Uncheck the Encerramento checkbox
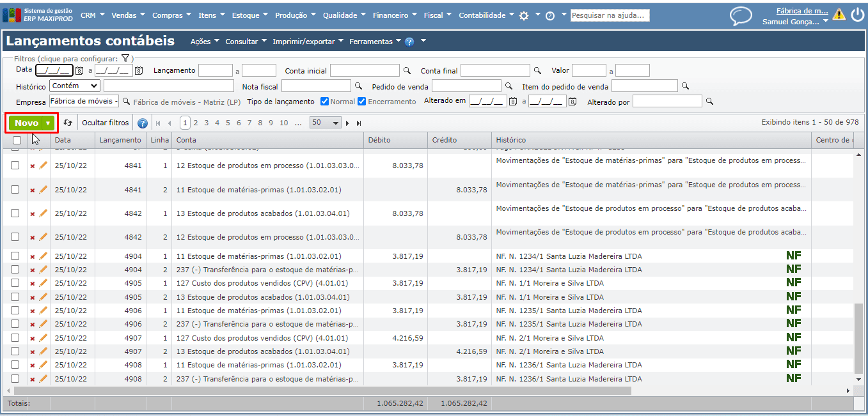Viewport: 868px width, 416px height. pos(362,102)
